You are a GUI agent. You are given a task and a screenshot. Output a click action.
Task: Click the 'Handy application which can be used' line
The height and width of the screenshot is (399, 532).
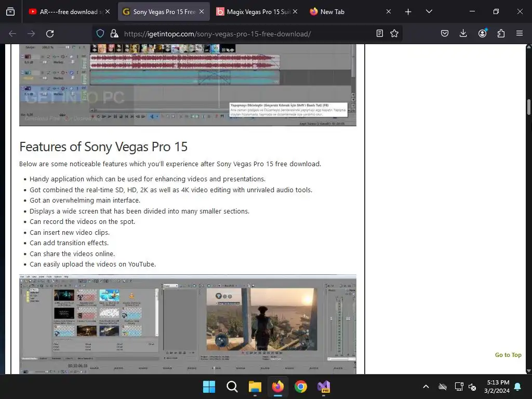pyautogui.click(x=148, y=179)
